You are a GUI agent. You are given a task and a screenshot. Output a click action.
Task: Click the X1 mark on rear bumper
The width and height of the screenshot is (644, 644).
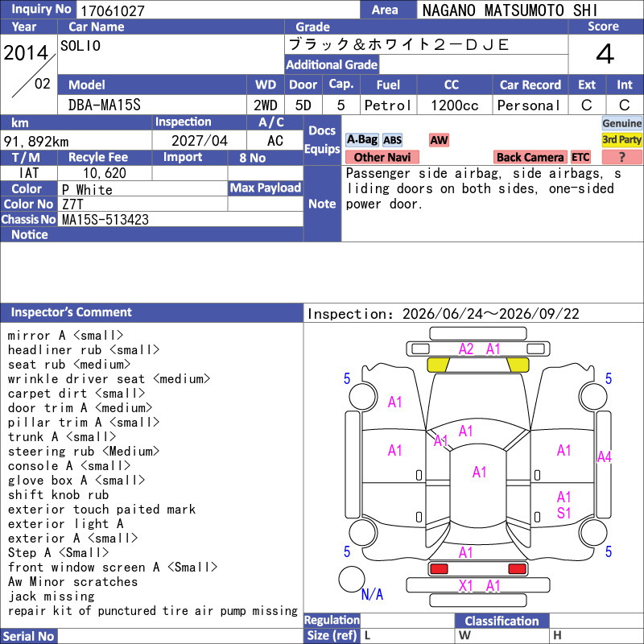[466, 585]
